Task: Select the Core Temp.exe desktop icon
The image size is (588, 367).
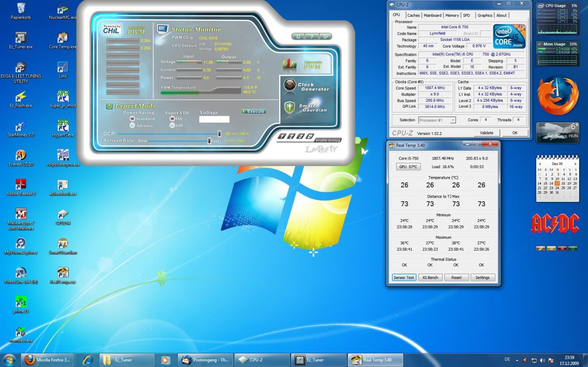Action: click(x=63, y=41)
